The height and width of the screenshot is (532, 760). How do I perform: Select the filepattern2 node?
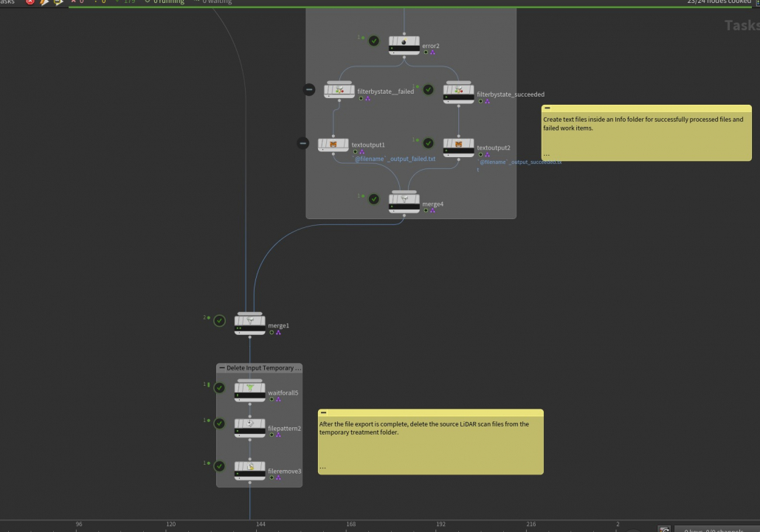point(249,426)
